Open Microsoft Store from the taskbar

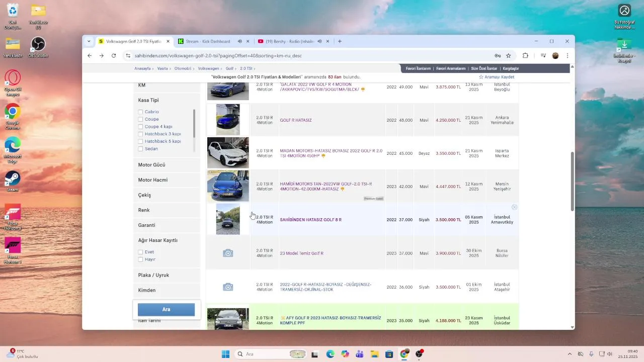389,354
